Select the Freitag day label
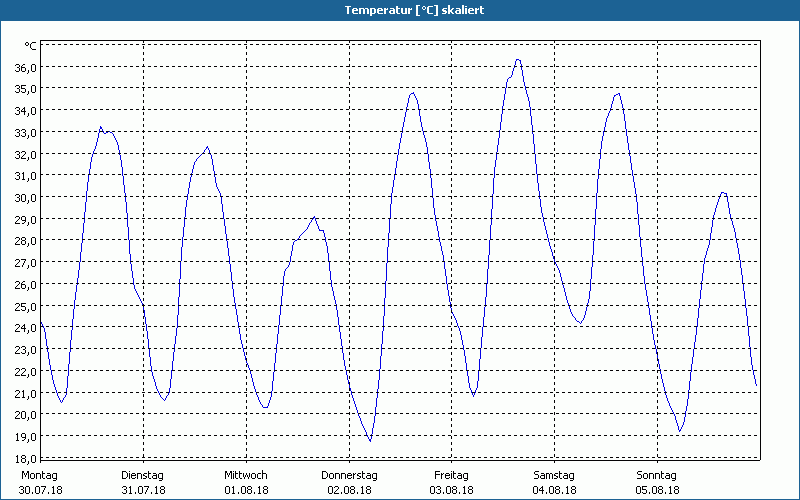 pyautogui.click(x=451, y=475)
